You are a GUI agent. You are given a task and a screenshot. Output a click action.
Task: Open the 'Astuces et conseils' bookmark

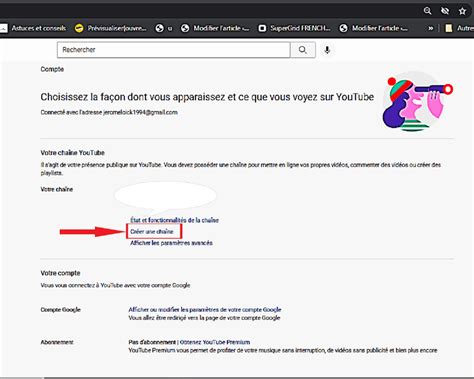tap(33, 28)
